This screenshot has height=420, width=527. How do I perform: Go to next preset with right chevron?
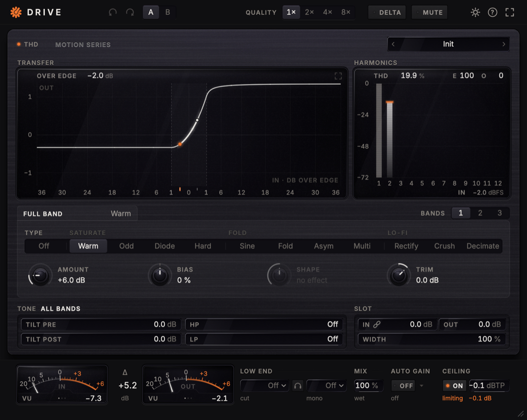click(504, 44)
